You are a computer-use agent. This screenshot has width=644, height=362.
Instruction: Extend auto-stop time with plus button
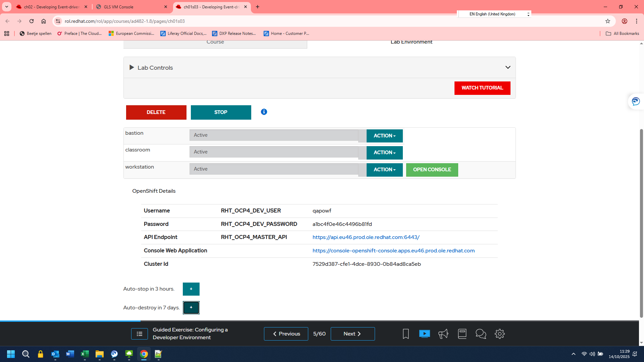tap(191, 289)
